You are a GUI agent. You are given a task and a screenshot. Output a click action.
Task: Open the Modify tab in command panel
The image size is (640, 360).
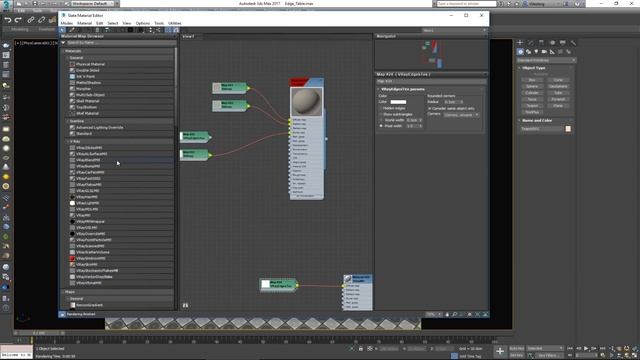point(531,42)
